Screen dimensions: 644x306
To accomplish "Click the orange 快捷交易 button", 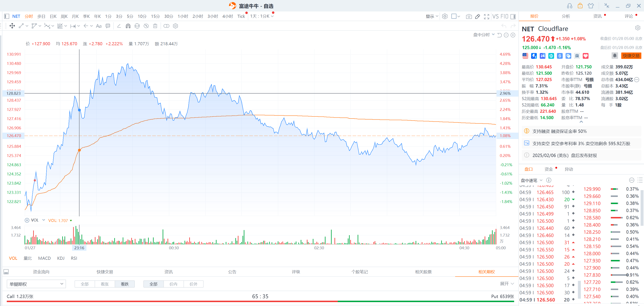I will click(x=631, y=56).
